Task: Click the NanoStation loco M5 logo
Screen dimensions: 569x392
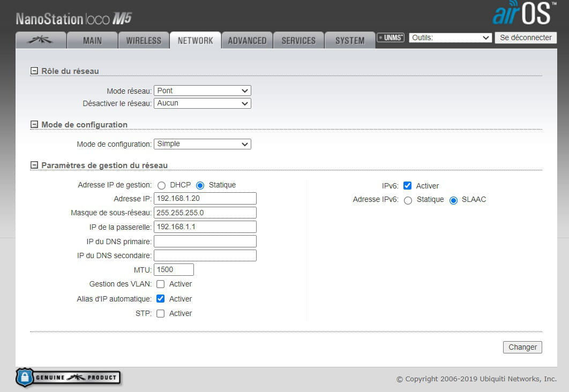Action: 73,19
